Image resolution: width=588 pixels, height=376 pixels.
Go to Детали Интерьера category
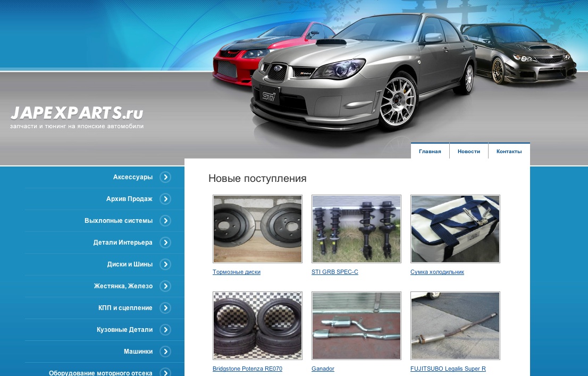click(123, 243)
